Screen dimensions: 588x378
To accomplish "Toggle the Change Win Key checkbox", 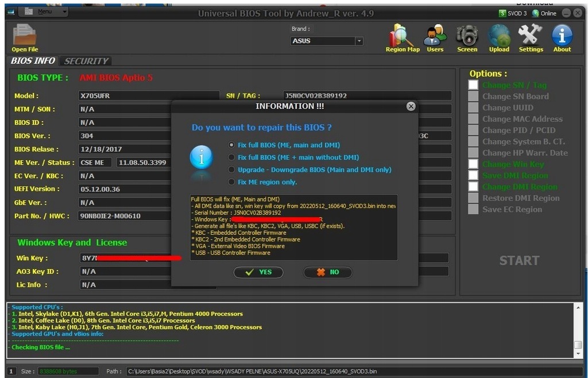I will tap(473, 164).
